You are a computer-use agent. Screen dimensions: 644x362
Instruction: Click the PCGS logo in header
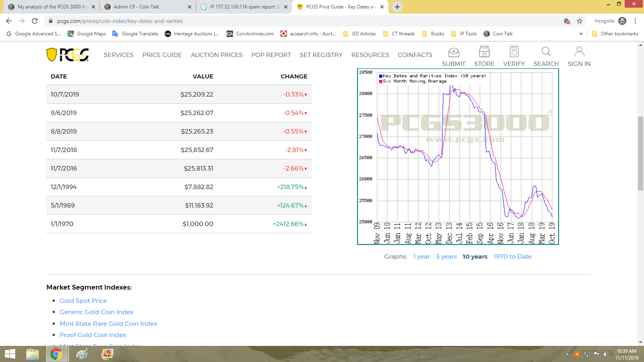68,55
